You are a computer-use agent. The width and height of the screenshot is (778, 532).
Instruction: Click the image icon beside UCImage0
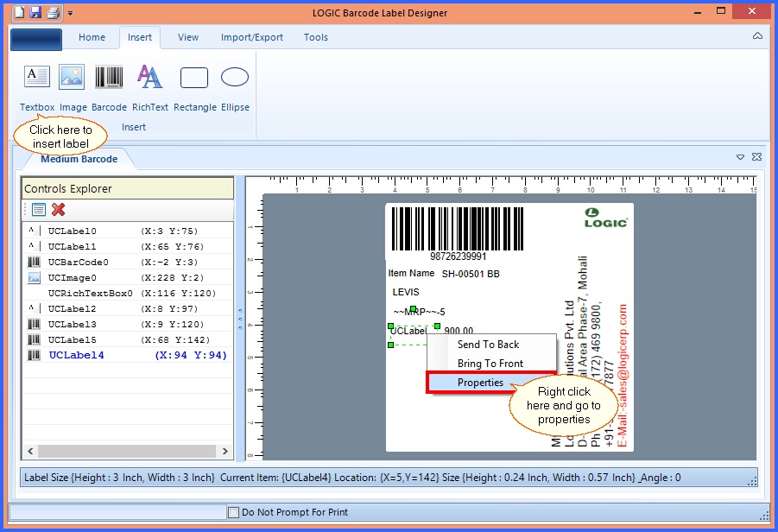(34, 277)
